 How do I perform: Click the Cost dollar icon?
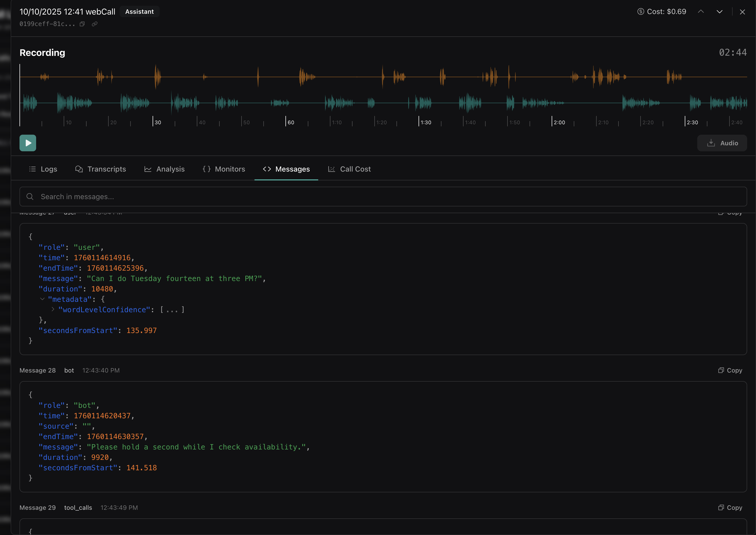point(640,11)
